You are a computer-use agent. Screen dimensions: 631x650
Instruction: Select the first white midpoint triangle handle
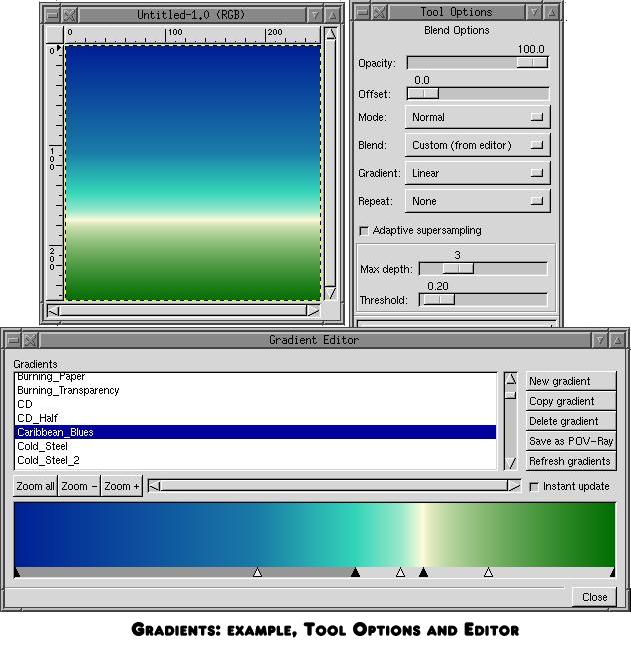click(x=257, y=573)
